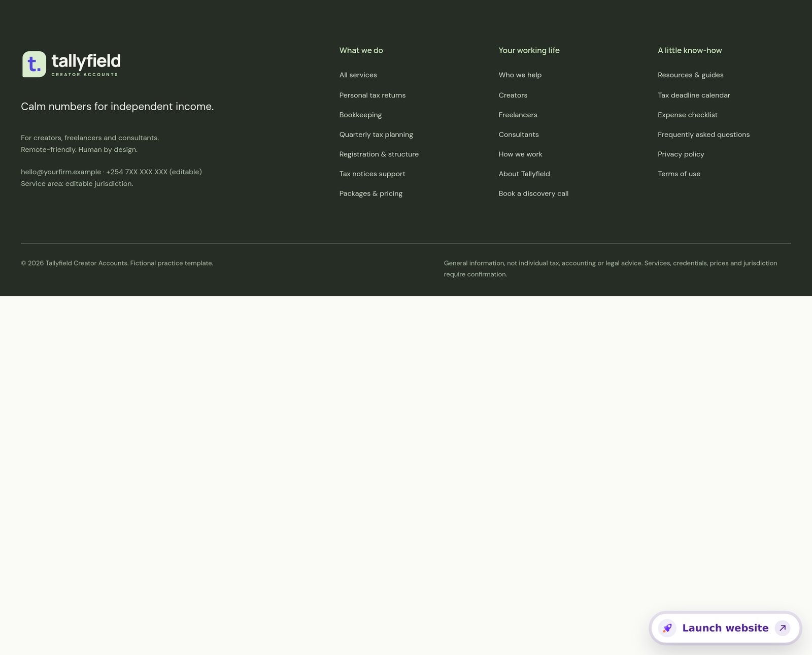
Task: Open Packages & pricing link
Action: (371, 194)
